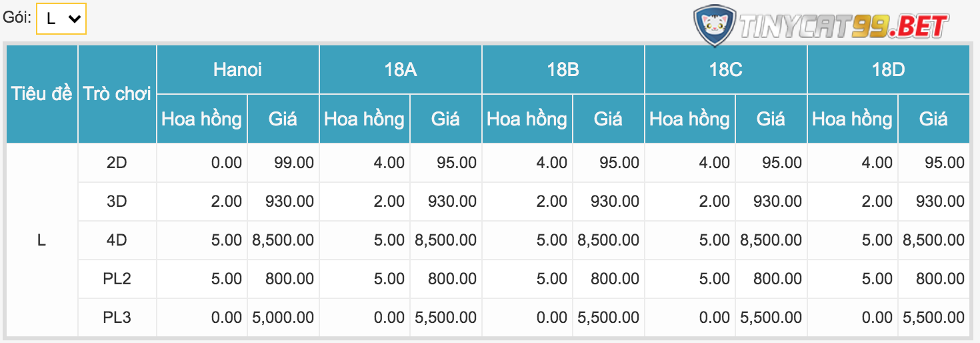Click the L package title cell
This screenshot has height=343, width=980.
click(42, 240)
